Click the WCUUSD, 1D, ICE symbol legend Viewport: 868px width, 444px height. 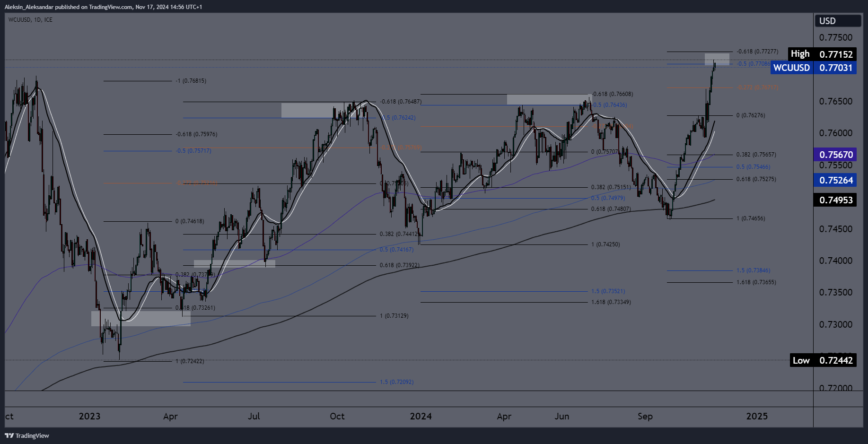pyautogui.click(x=30, y=20)
